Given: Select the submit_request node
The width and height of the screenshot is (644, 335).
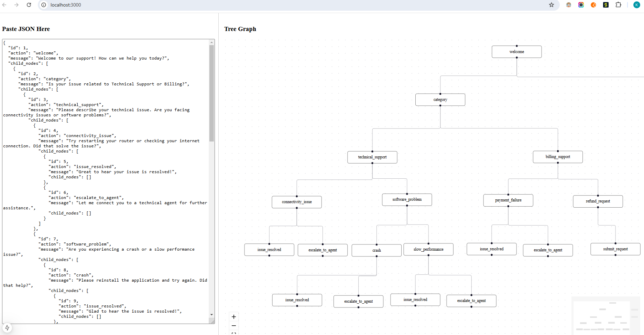Looking at the screenshot, I should [x=615, y=249].
